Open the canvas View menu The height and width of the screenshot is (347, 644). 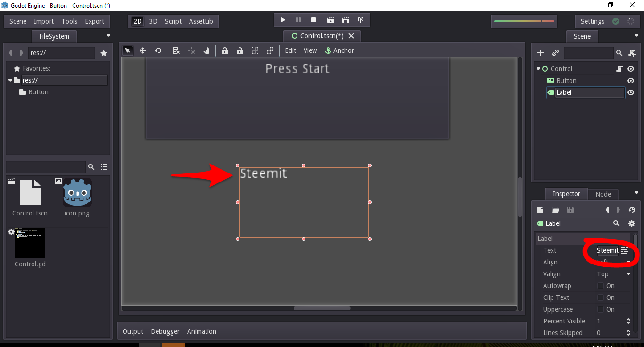(x=310, y=50)
